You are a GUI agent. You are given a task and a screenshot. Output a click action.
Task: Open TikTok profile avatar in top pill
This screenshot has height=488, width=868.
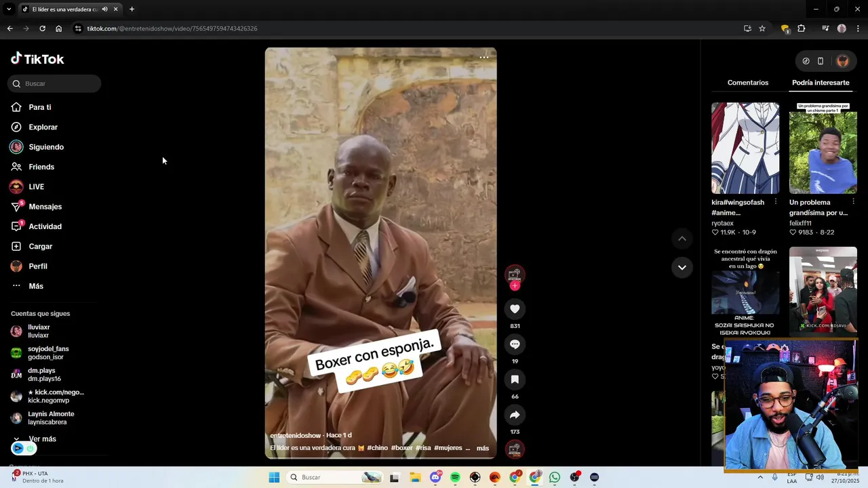843,61
